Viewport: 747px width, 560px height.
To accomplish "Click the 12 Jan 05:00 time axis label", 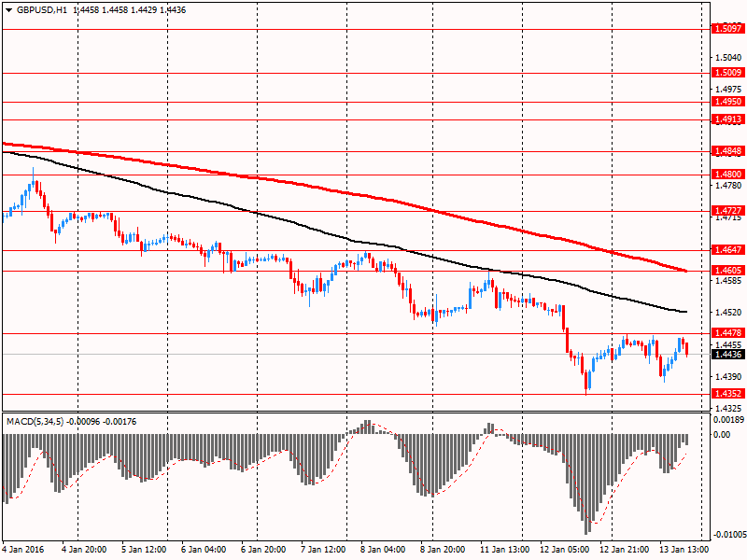I will pos(565,550).
